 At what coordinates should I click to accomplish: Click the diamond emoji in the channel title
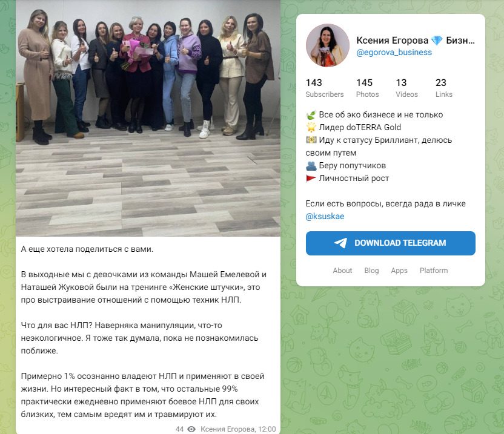click(437, 41)
